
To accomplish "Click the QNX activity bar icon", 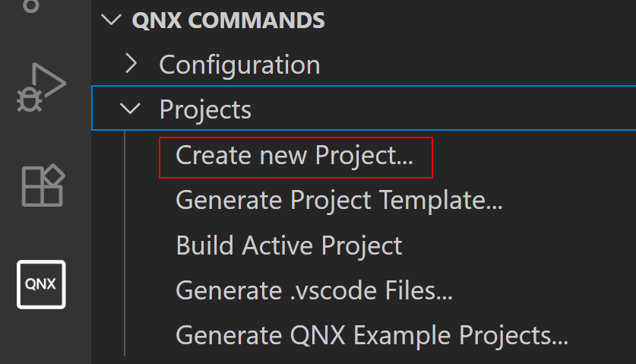I will point(42,284).
